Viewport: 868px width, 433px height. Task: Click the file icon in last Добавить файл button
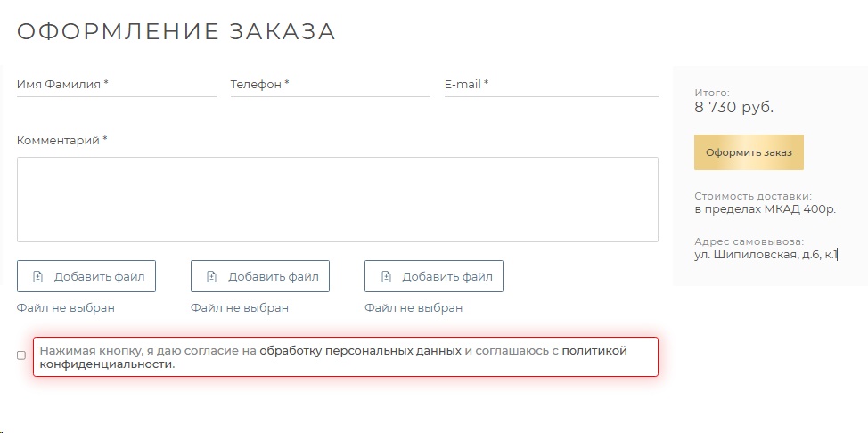point(385,276)
